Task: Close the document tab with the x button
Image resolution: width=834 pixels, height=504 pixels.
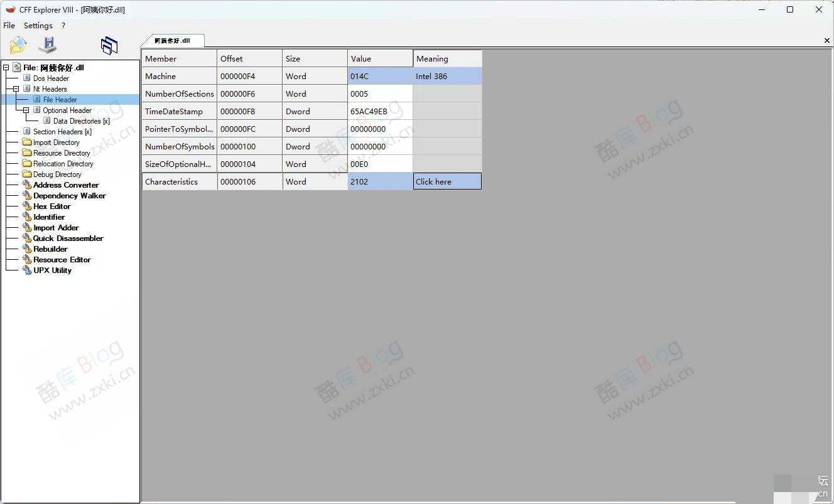Action: click(x=826, y=41)
